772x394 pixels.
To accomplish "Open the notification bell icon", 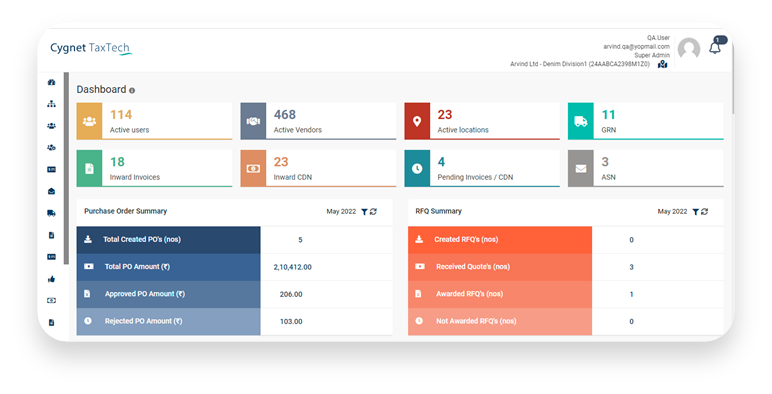I will click(x=714, y=48).
